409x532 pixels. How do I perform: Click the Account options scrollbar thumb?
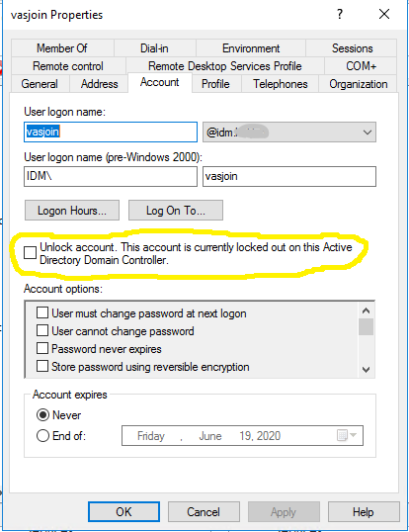[366, 327]
